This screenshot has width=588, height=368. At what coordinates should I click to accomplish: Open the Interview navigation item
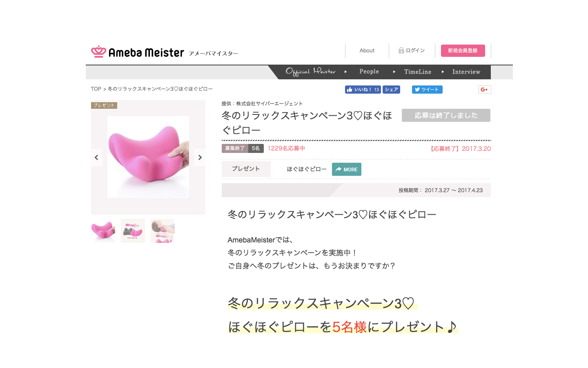(466, 72)
